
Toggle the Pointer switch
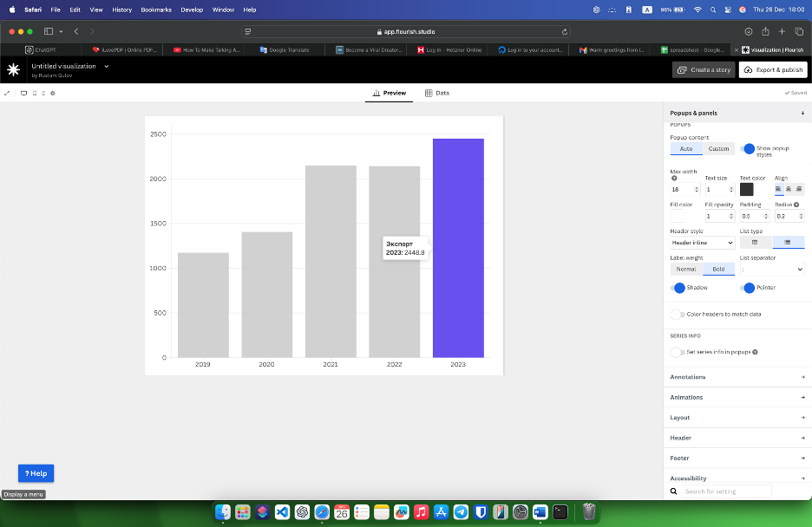coord(747,288)
